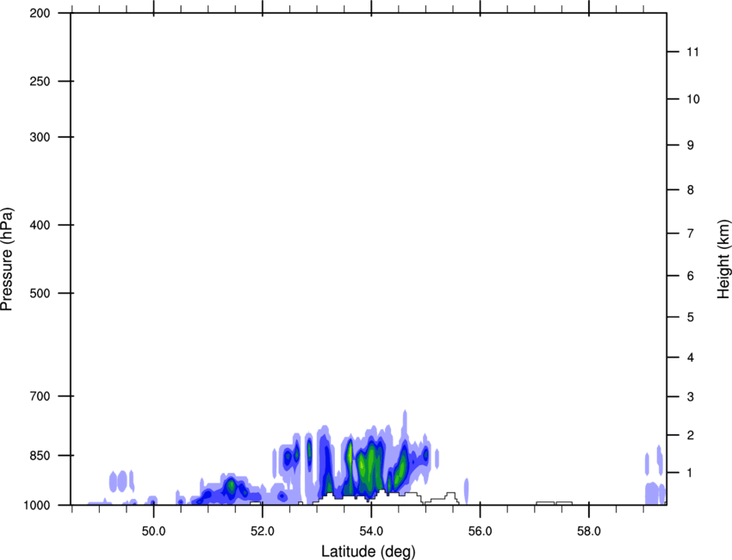Click the 500 pressure tick label
Screen dimensions: 732x560
click(x=40, y=293)
